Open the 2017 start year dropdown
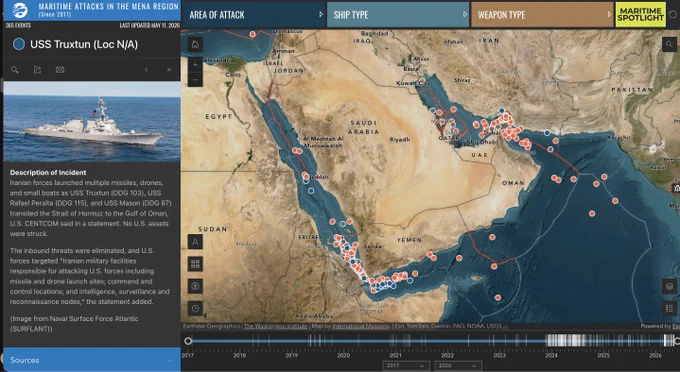This screenshot has height=372, width=680. click(406, 366)
